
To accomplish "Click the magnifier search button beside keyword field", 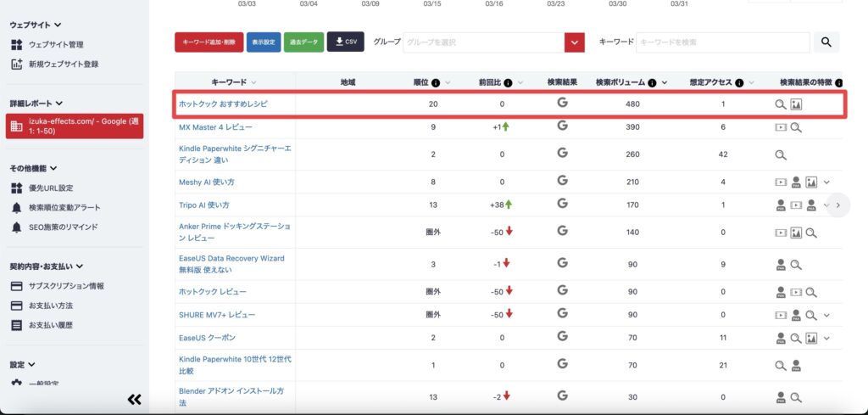I will tap(826, 42).
